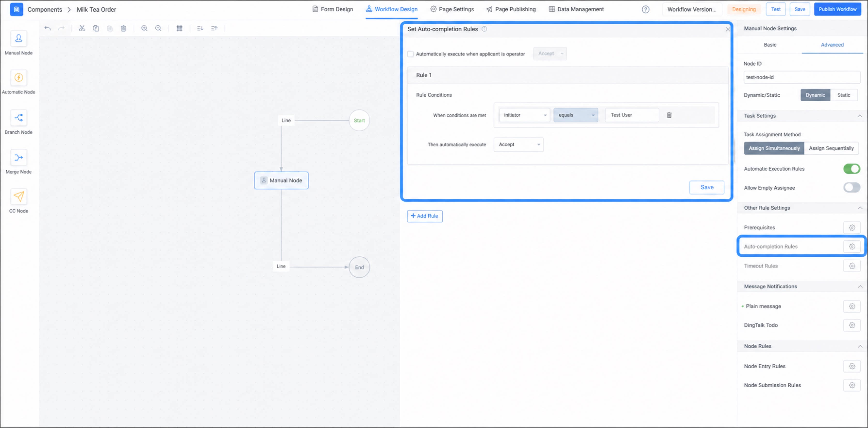Collapse the Task Settings section
This screenshot has width=868, height=428.
coord(860,116)
